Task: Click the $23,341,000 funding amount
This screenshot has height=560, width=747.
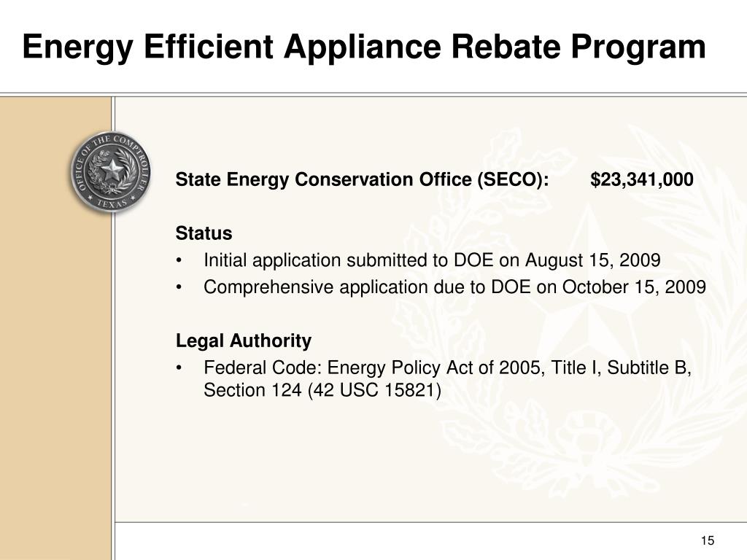Action: click(x=642, y=180)
